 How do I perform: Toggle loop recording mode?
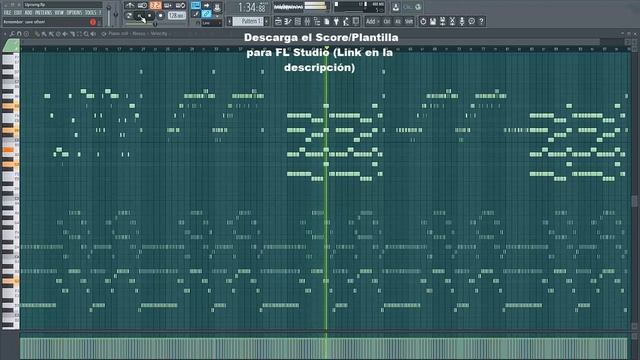[180, 6]
